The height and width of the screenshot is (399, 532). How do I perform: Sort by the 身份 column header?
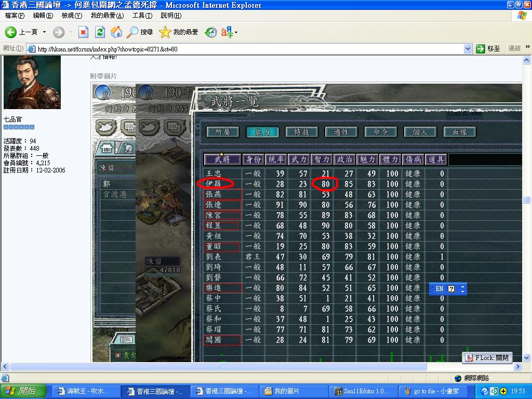pyautogui.click(x=254, y=159)
